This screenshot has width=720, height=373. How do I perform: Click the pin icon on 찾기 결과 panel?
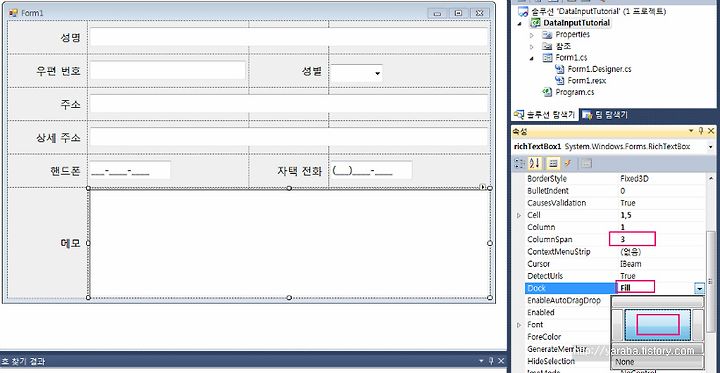click(x=491, y=361)
